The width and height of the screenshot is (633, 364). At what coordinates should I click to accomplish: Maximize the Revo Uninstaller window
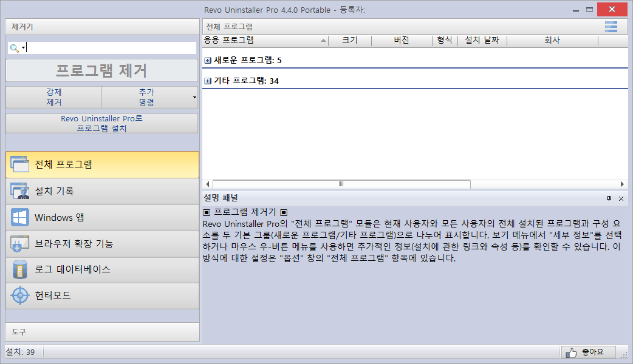click(x=589, y=10)
